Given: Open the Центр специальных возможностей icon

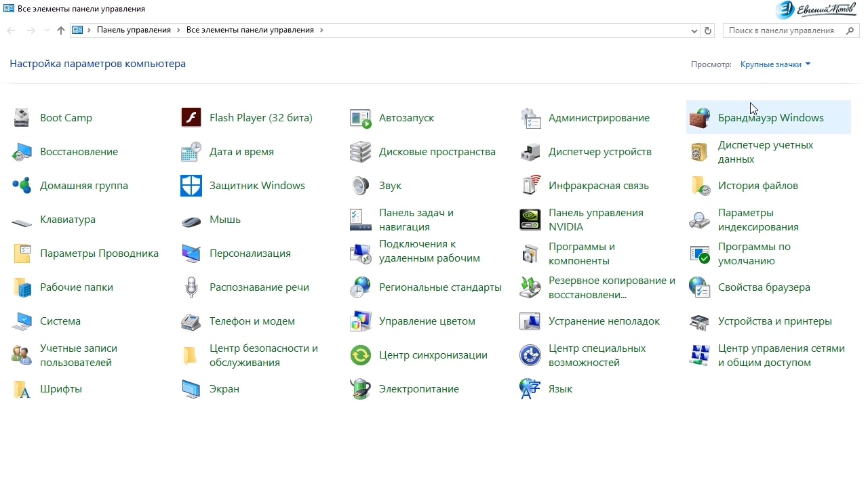Looking at the screenshot, I should tap(530, 355).
